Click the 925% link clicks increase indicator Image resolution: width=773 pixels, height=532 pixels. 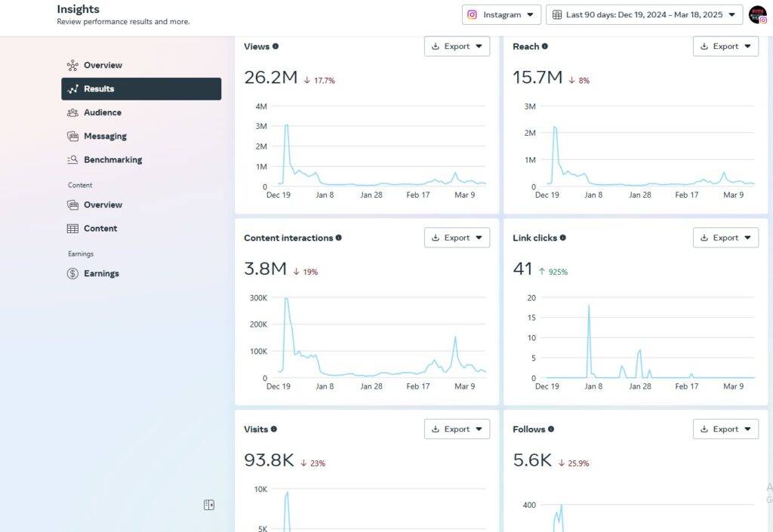pos(553,272)
